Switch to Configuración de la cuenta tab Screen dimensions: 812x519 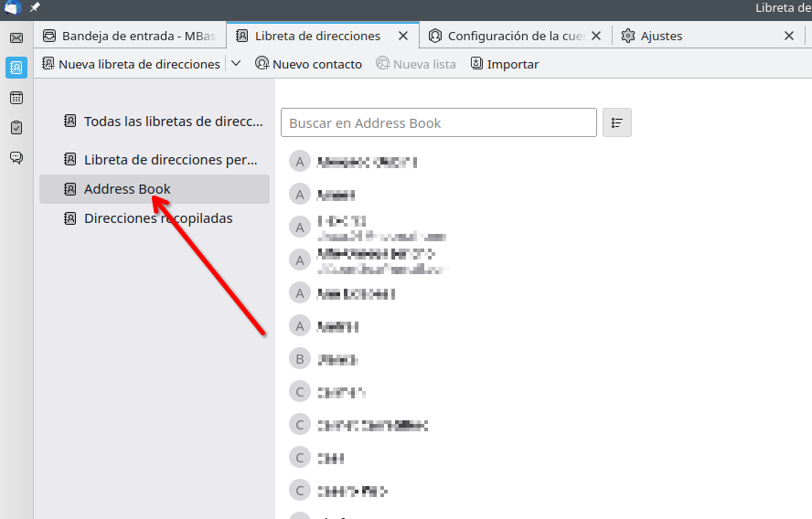[517, 36]
